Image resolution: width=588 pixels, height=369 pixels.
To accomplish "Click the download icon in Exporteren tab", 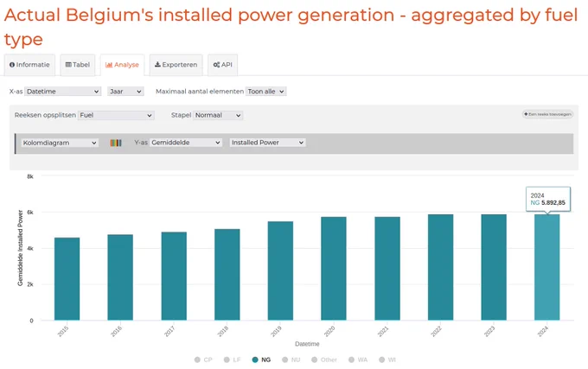I will (157, 65).
